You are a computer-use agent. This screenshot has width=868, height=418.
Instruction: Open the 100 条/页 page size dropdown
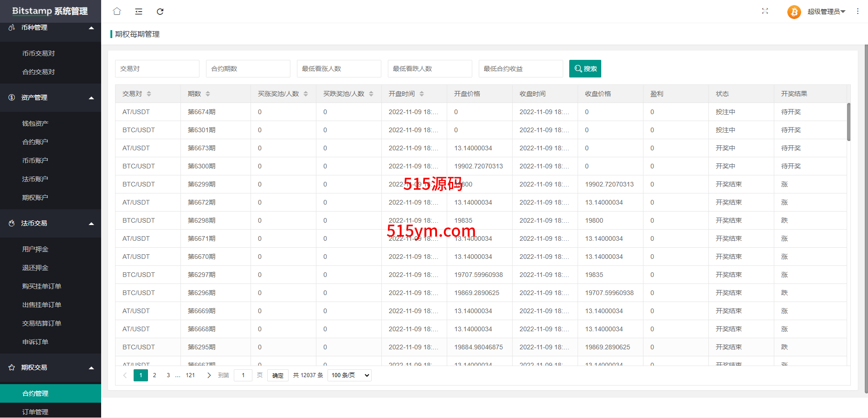(x=349, y=375)
